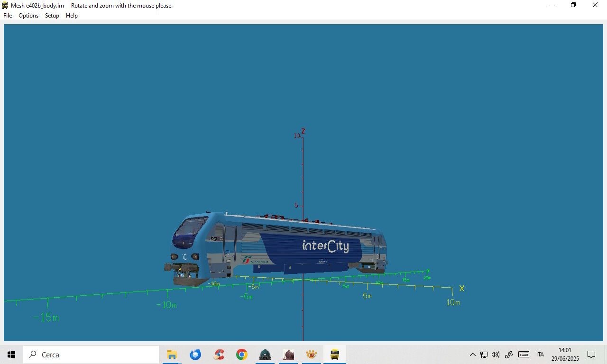Expand hidden system tray icons
Viewport: 607px width, 364px height.
472,355
